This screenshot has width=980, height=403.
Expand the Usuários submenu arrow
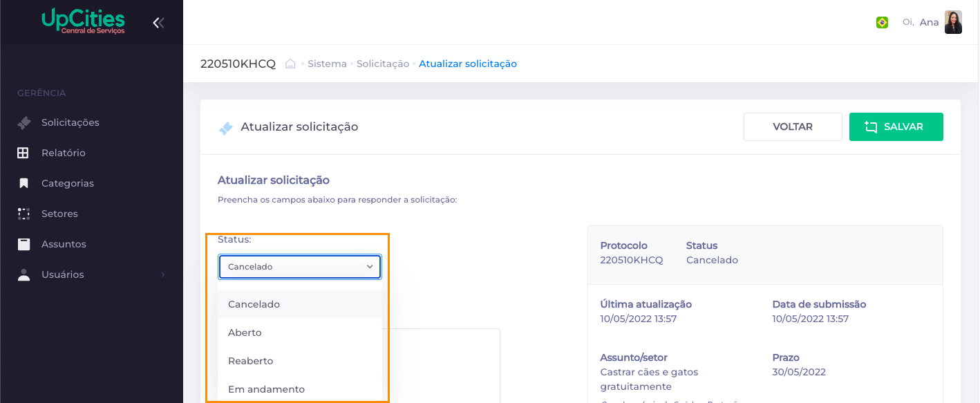click(163, 274)
